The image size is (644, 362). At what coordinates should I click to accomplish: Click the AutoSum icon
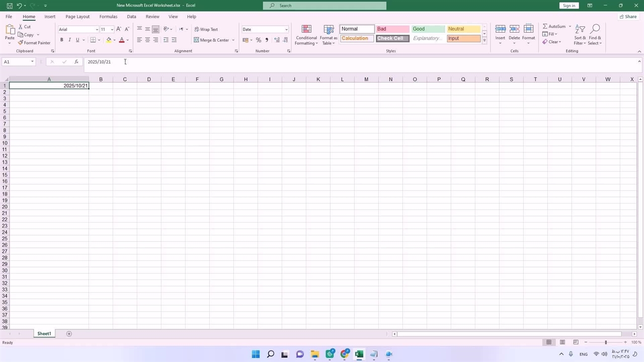[x=545, y=26]
